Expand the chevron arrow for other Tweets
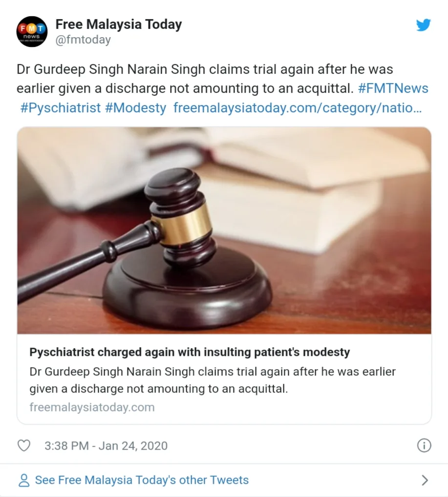 (425, 480)
